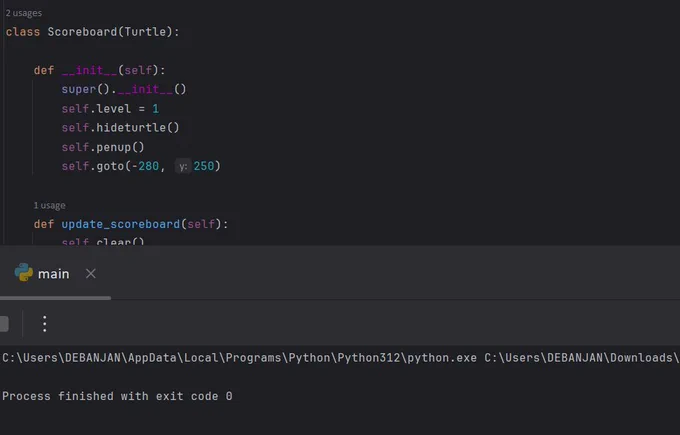Click the update_scoreboard method name

tap(121, 224)
